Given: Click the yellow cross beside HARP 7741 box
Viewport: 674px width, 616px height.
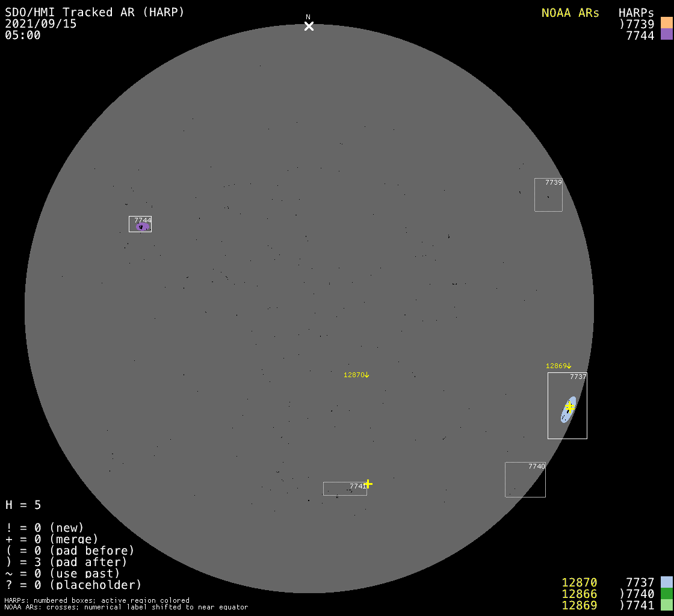Looking at the screenshot, I should click(x=368, y=484).
